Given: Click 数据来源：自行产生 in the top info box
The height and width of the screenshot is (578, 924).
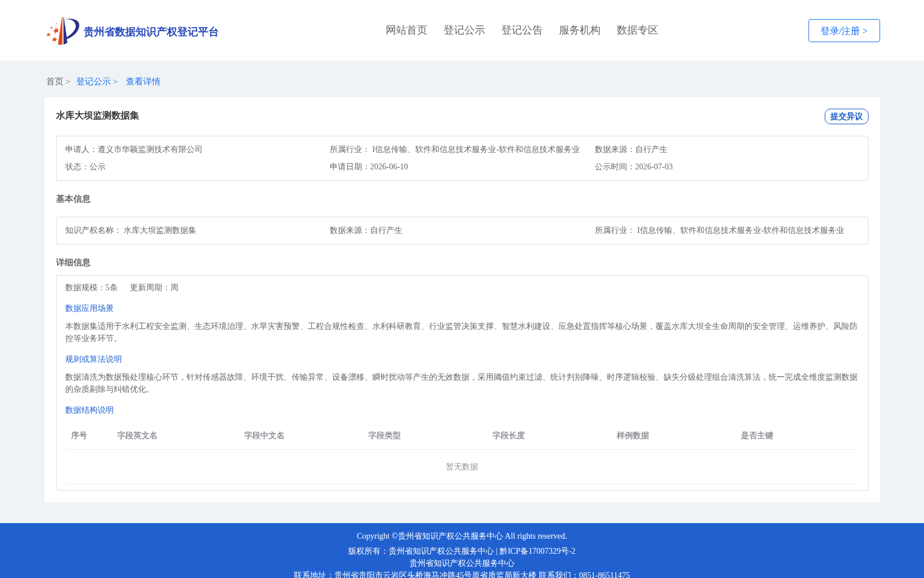Looking at the screenshot, I should coord(631,149).
